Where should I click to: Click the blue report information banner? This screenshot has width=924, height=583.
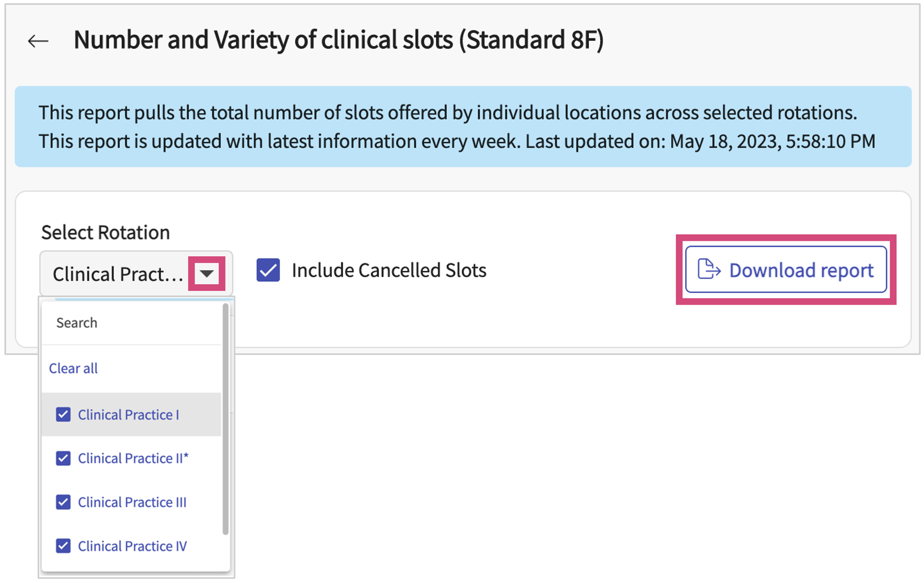[x=463, y=126]
